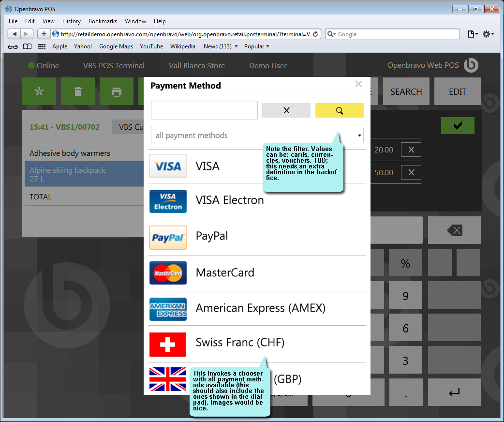Remove the 20.00 payment line
This screenshot has height=422, width=504.
411,150
